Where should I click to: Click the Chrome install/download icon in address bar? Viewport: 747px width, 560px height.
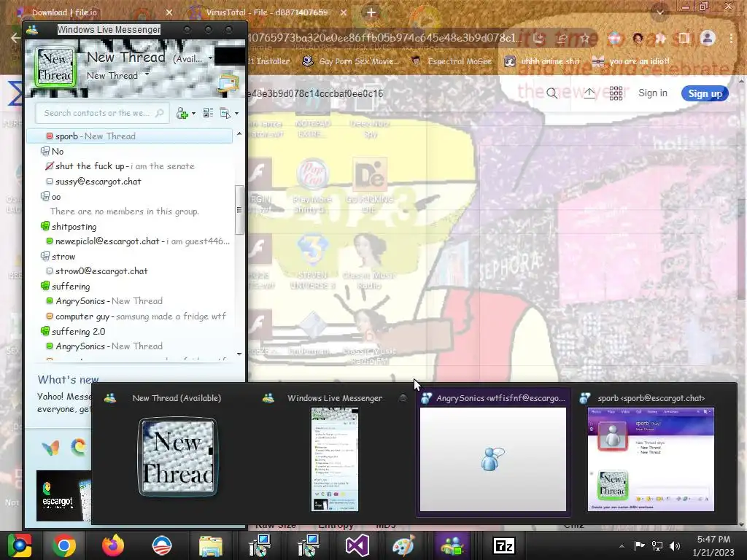click(538, 38)
